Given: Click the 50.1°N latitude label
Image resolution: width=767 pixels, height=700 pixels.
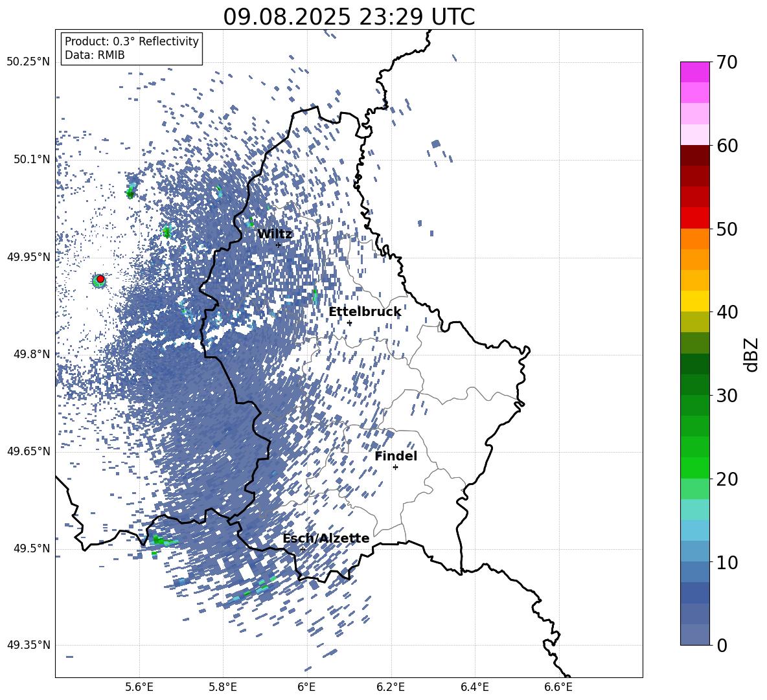Looking at the screenshot, I should click(32, 159).
